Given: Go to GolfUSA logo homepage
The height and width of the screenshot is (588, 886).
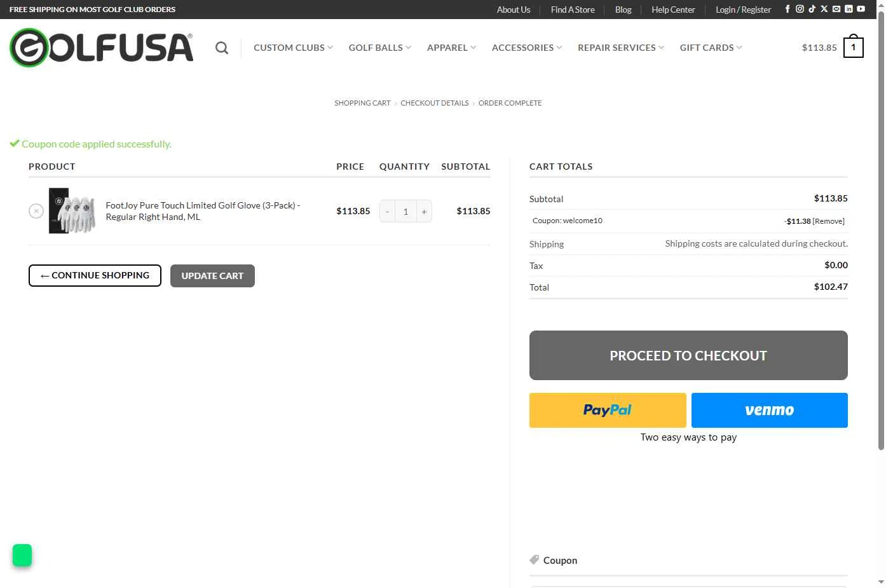Looking at the screenshot, I should [102, 48].
